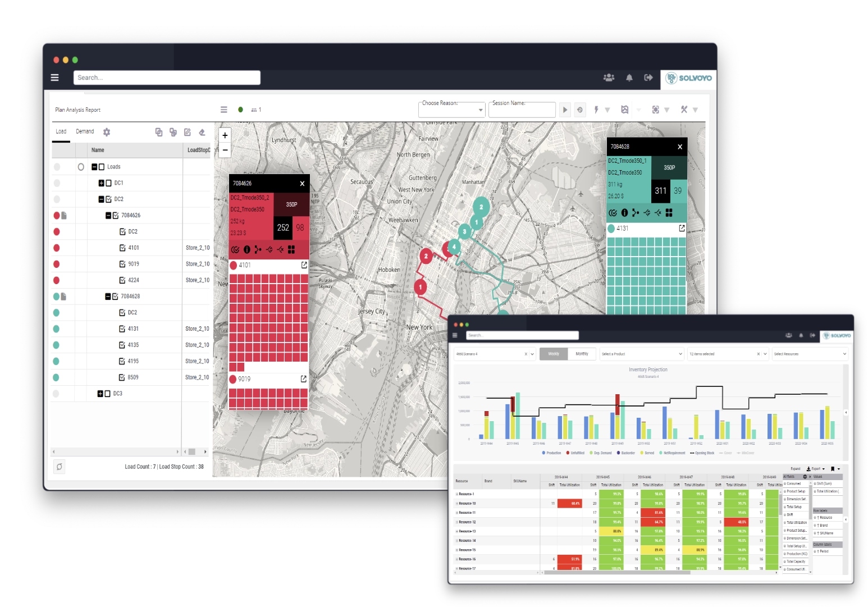The image size is (868, 607).
Task: Click the tools wrench icon in toolbar
Action: click(684, 109)
